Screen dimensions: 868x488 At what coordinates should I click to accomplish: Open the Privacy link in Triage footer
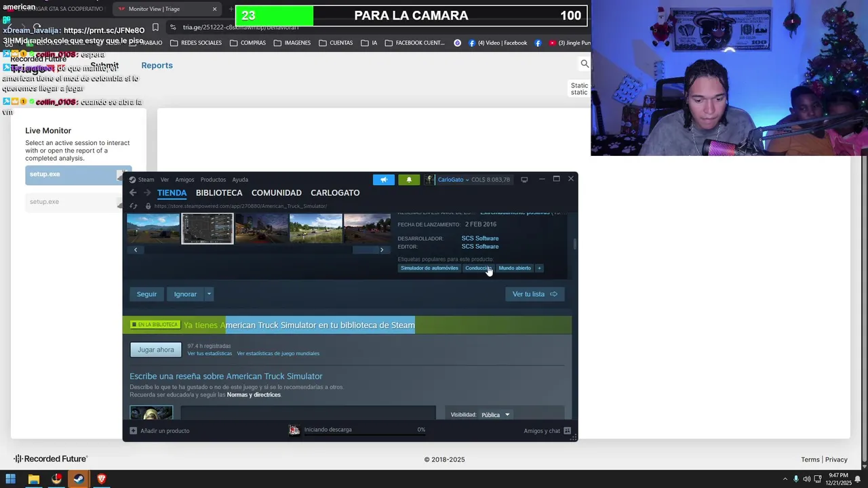(836, 460)
